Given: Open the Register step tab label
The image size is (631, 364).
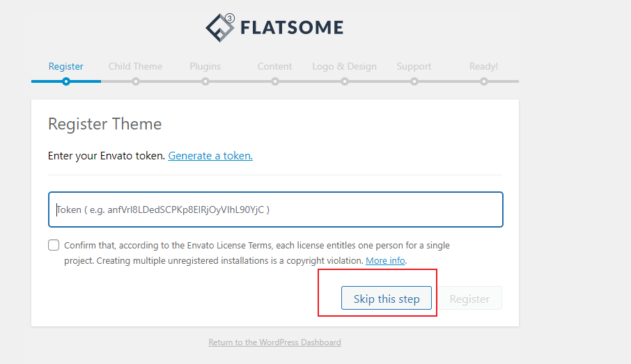Looking at the screenshot, I should 66,66.
